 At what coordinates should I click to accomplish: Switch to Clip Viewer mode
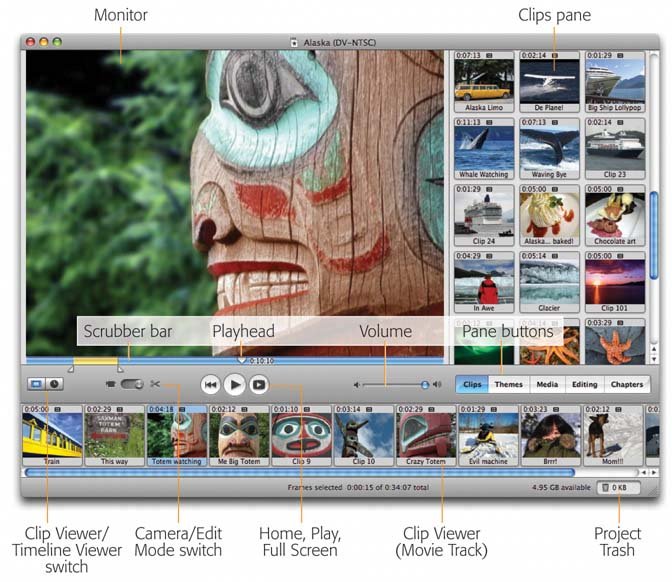(37, 383)
